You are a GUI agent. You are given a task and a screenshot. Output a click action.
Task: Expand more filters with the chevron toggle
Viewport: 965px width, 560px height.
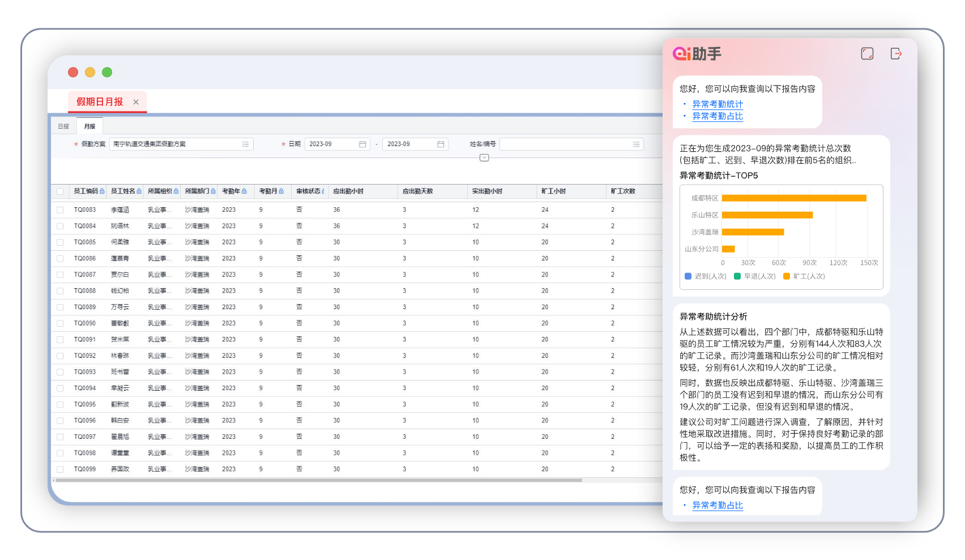tap(484, 158)
